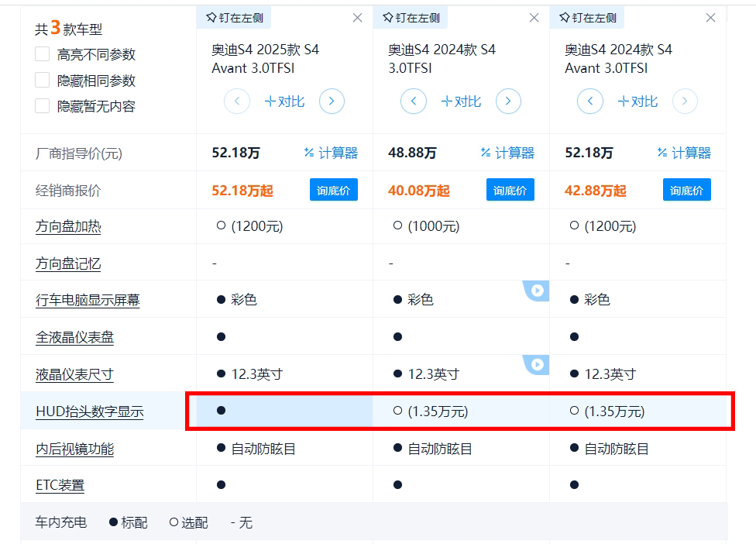Click 询底价 beside 52.18万起
The image size is (756, 544).
point(334,190)
